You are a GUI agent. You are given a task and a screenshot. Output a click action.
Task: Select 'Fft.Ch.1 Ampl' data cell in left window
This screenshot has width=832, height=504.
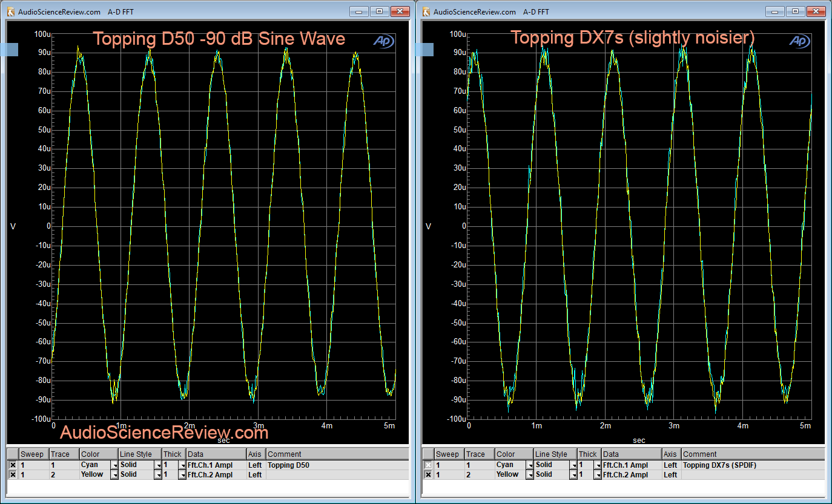point(216,465)
